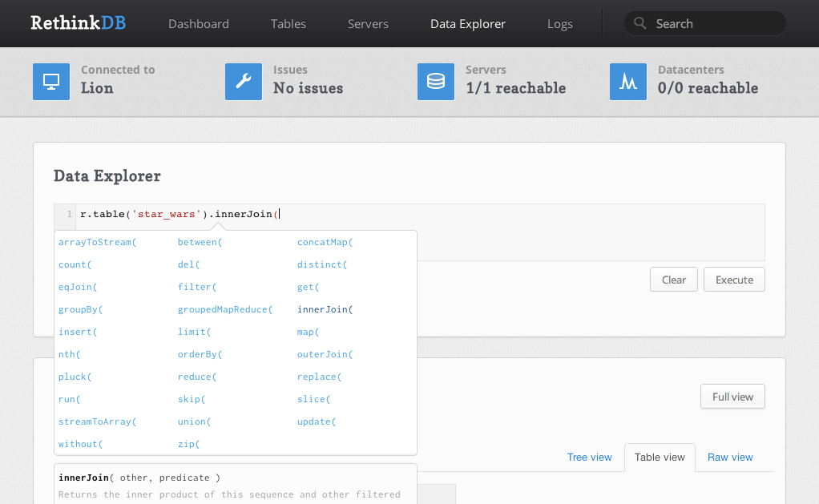Click the monitor icon beside Connected to
Screen dimensions: 819x504
[51, 82]
